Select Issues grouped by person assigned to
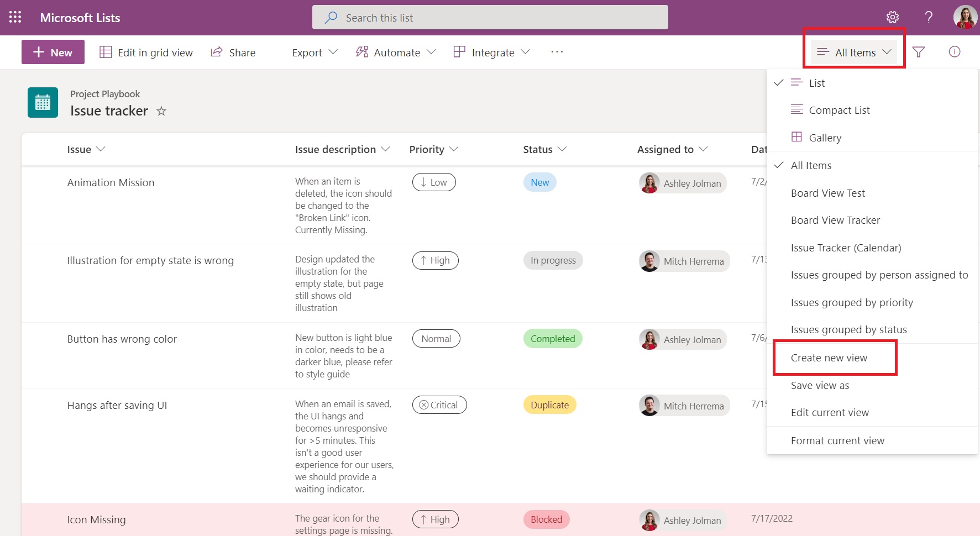 click(x=872, y=275)
